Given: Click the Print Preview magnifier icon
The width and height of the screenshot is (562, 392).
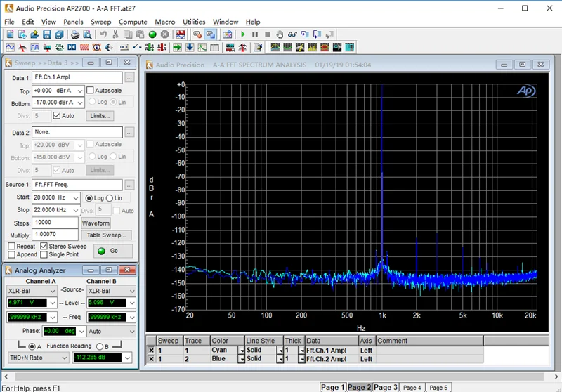Looking at the screenshot, I should pyautogui.click(x=87, y=34).
